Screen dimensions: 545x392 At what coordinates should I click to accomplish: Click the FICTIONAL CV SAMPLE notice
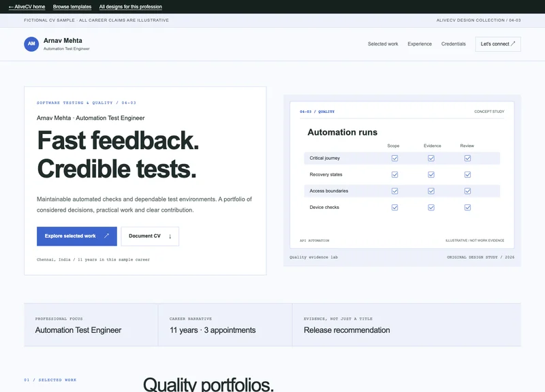pyautogui.click(x=96, y=20)
